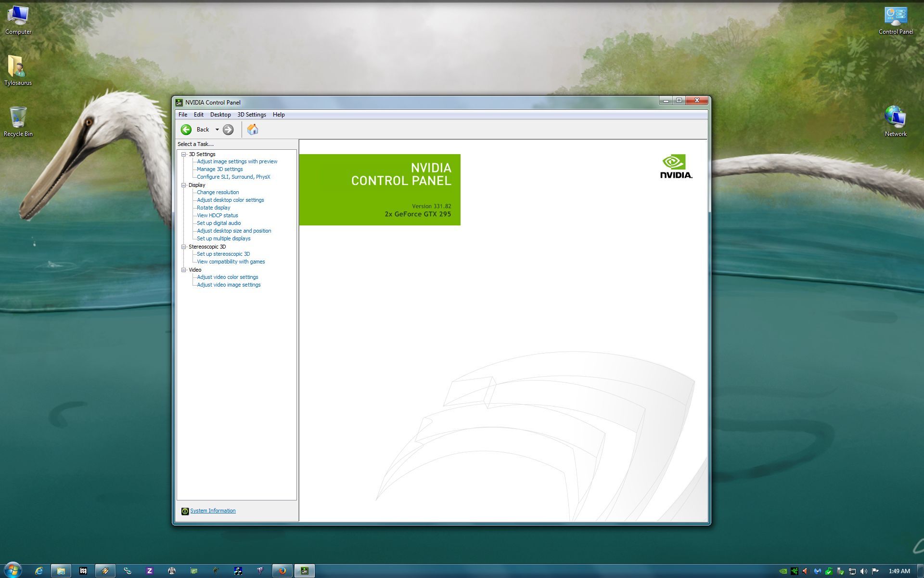924x578 pixels.
Task: Select the Computer desktop icon
Action: 18,20
